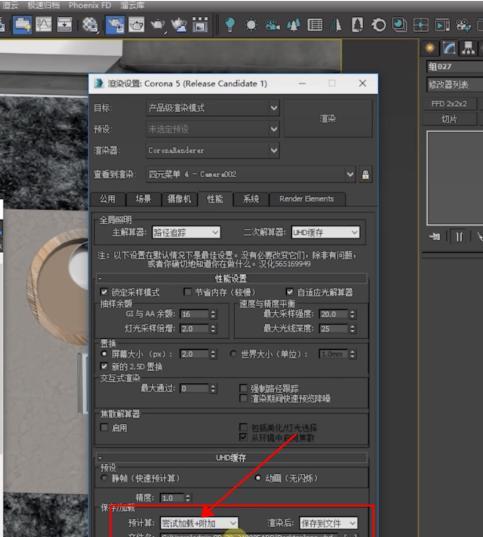The width and height of the screenshot is (483, 537).
Task: Open the Create command panel tab
Action: (x=430, y=48)
